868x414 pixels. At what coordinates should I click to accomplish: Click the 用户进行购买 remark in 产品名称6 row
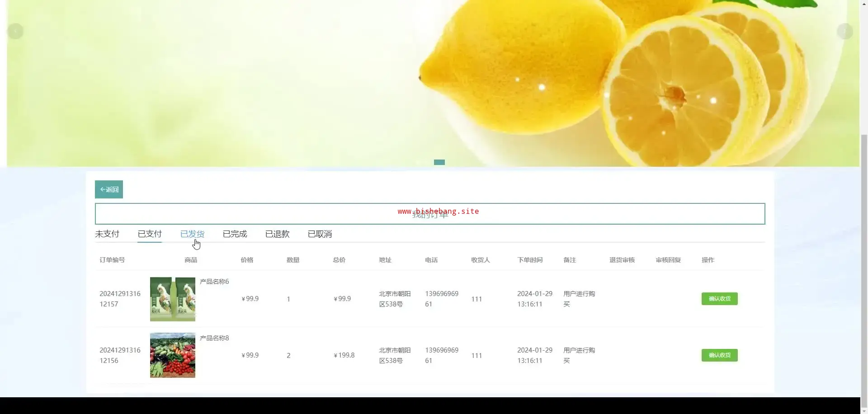click(579, 299)
